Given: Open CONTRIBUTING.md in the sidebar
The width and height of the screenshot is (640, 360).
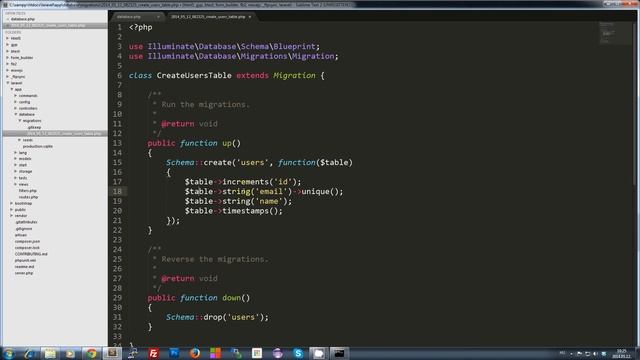Looking at the screenshot, I should point(31,254).
